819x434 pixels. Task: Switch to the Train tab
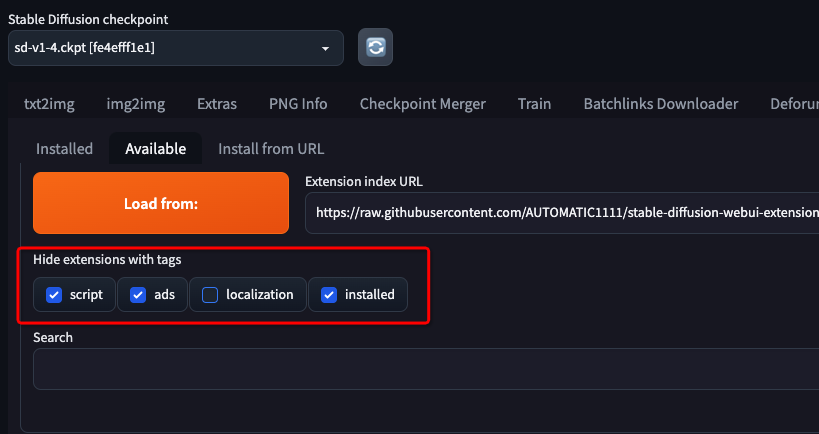[x=535, y=104]
